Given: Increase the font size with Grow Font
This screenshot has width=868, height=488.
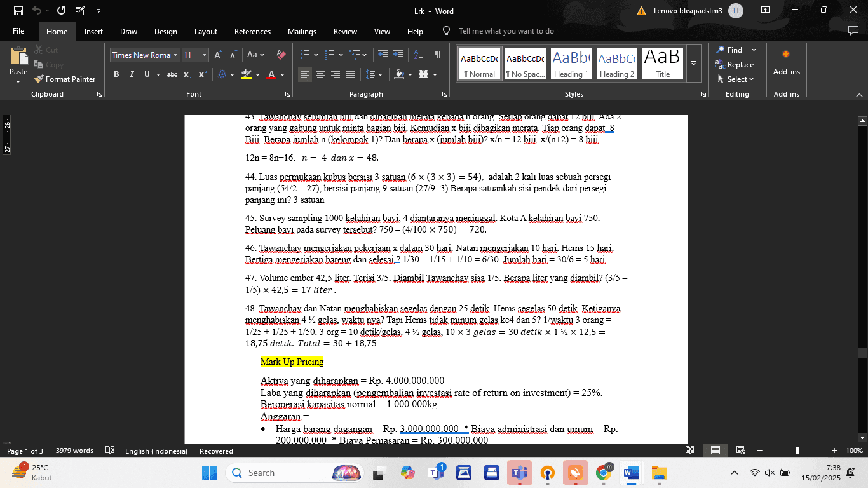Looking at the screenshot, I should (218, 55).
